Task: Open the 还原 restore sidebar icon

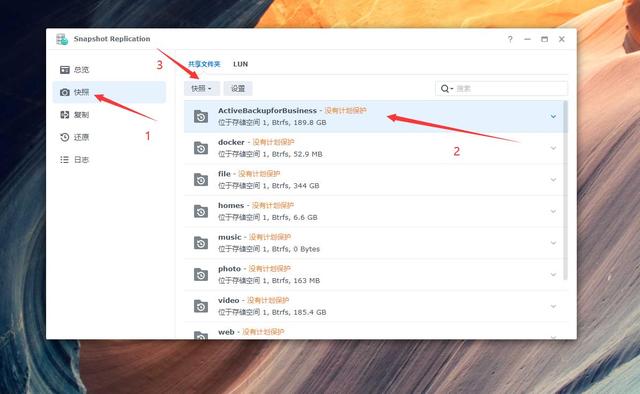Action: point(64,137)
